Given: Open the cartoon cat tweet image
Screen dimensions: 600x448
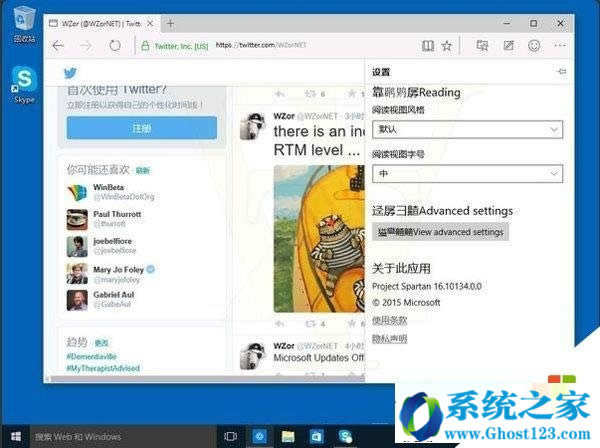Looking at the screenshot, I should tap(319, 239).
